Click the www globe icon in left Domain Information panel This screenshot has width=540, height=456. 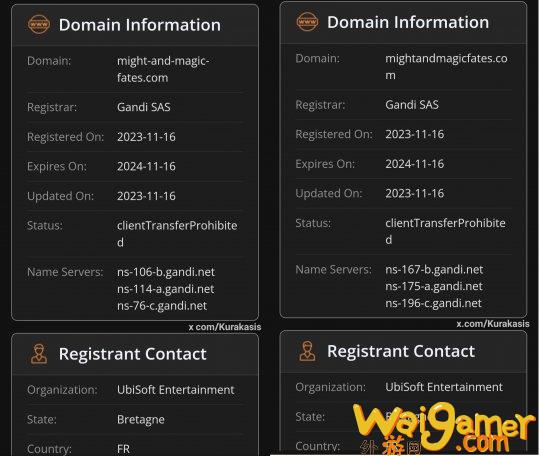tap(39, 24)
